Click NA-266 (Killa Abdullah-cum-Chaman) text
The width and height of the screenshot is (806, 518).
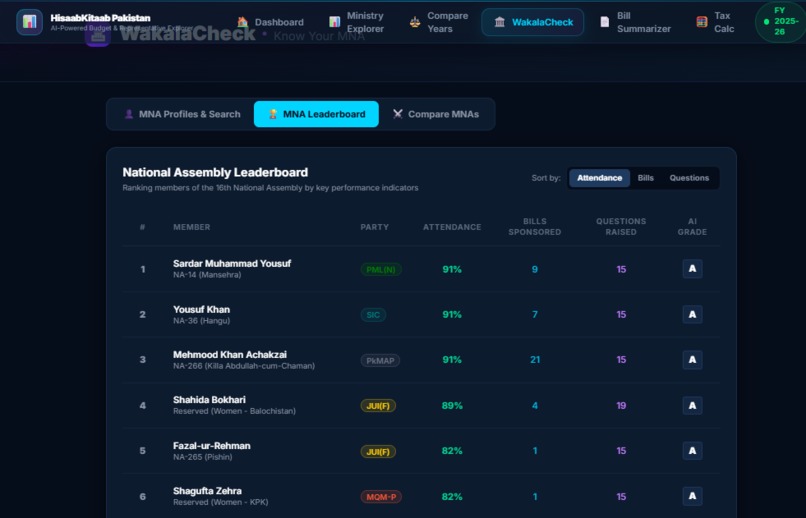coord(244,366)
